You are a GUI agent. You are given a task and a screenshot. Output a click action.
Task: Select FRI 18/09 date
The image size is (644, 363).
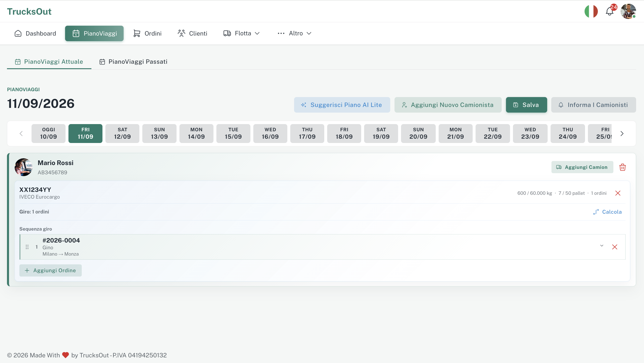click(344, 134)
